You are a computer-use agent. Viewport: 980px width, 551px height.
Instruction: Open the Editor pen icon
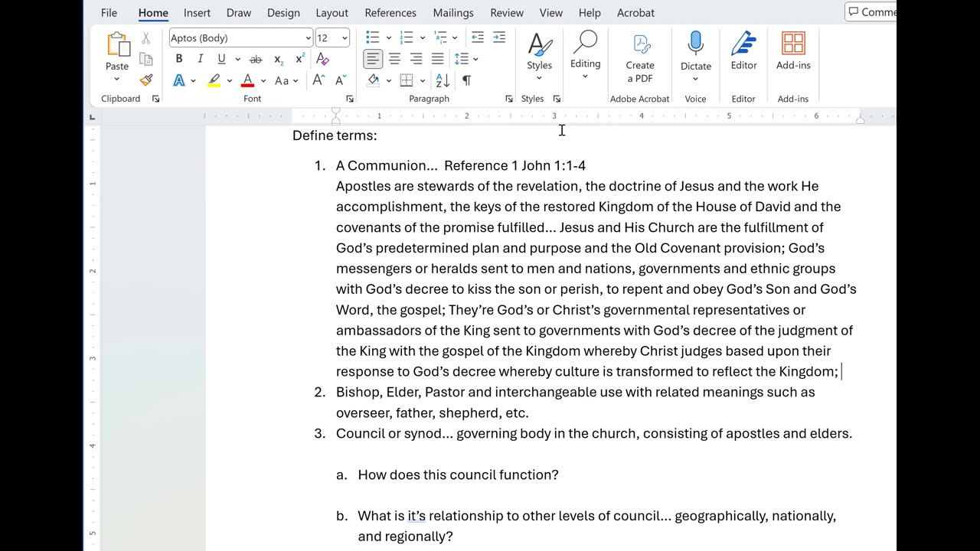pyautogui.click(x=743, y=44)
